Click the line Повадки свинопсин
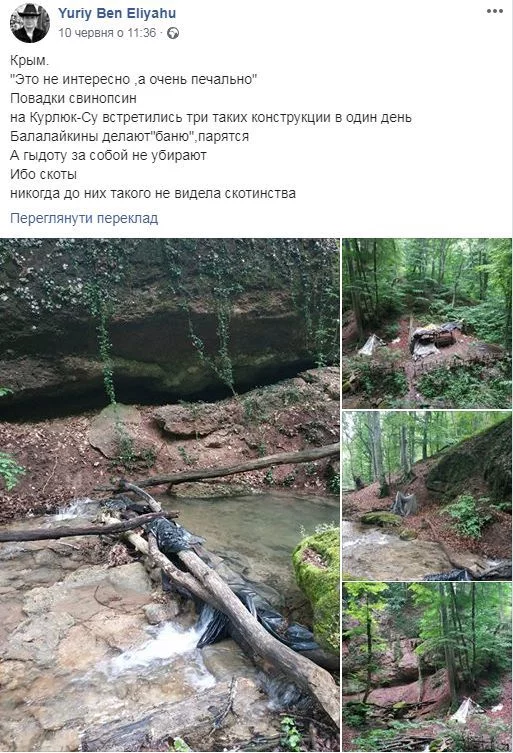The height and width of the screenshot is (753, 513). [73, 98]
